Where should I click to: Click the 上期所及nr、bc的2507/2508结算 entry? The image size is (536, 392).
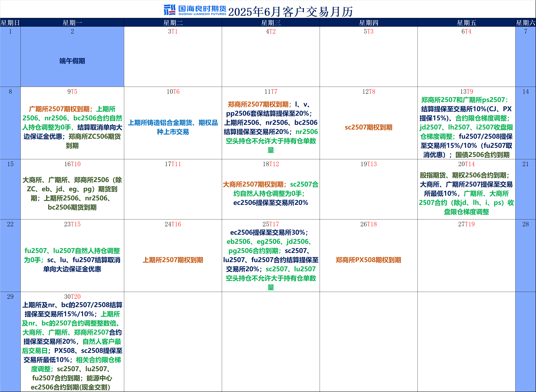pos(72,309)
